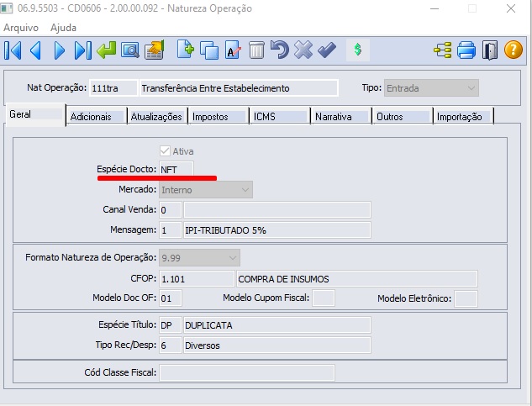Click the application icon in title bar

[x=7, y=8]
